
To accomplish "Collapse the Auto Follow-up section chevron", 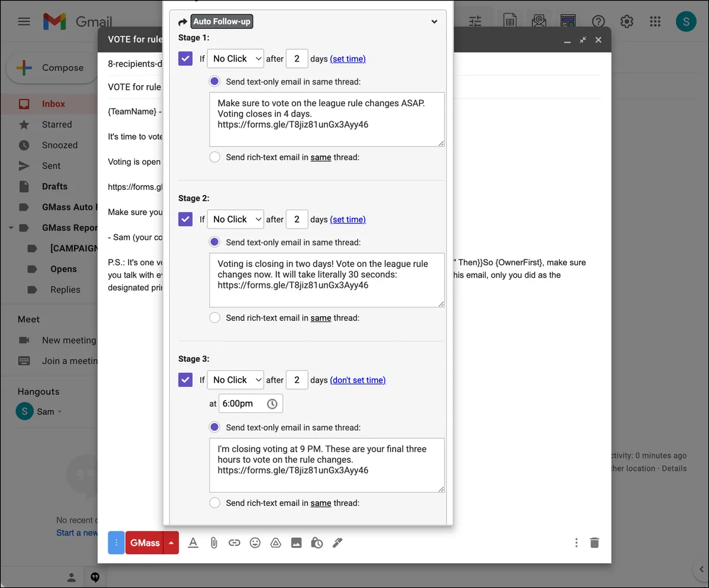I will point(434,22).
